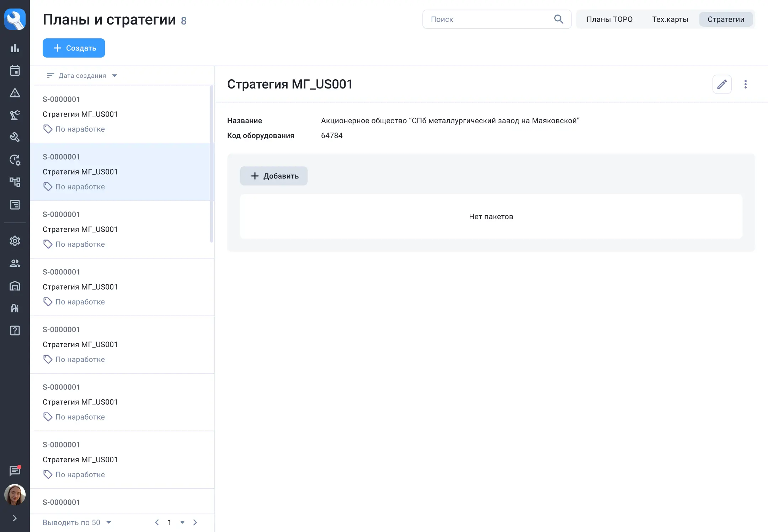Viewport: 768px width, 532px height.
Task: Switch to the Тех.карты tab
Action: click(x=670, y=19)
